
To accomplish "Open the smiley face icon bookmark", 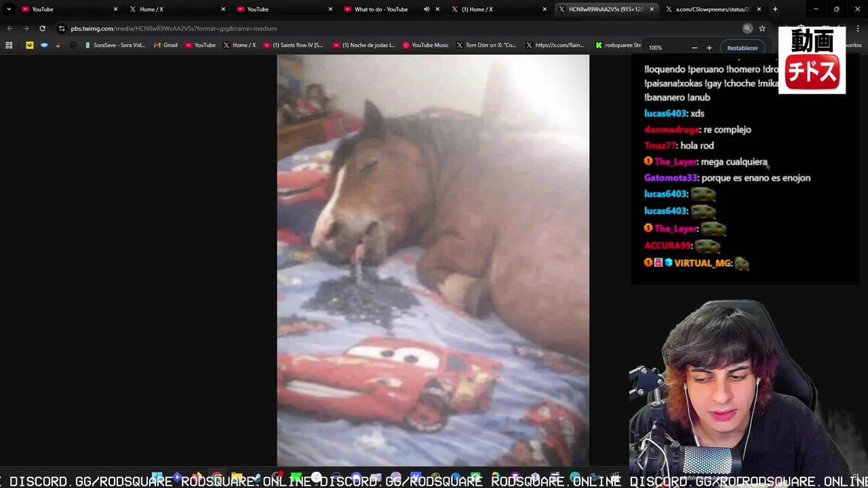I will point(73,45).
